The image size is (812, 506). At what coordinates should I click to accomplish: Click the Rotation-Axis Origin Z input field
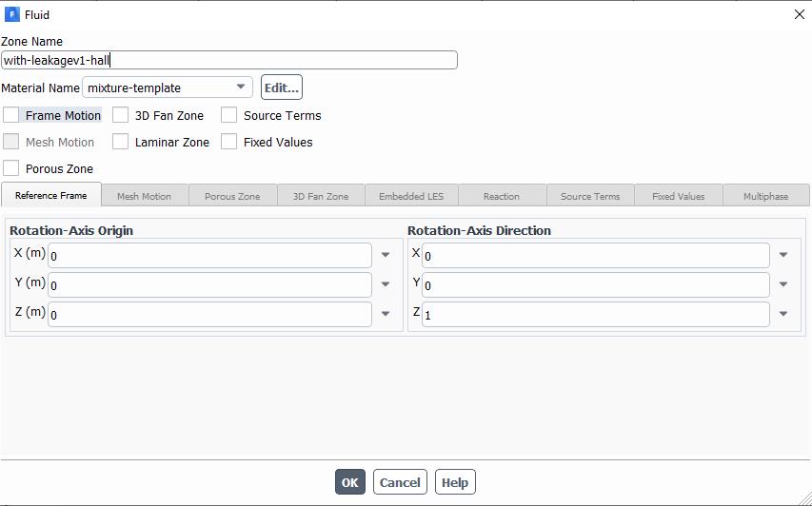(209, 315)
